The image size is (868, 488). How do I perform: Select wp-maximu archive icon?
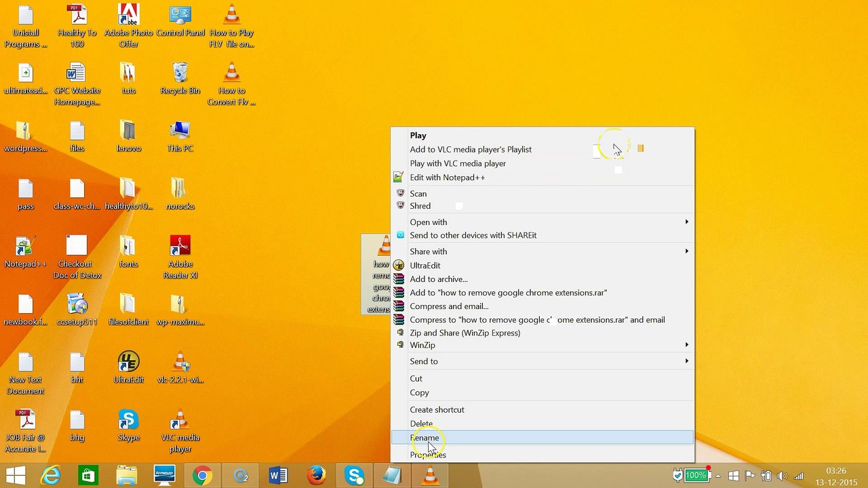coord(180,310)
